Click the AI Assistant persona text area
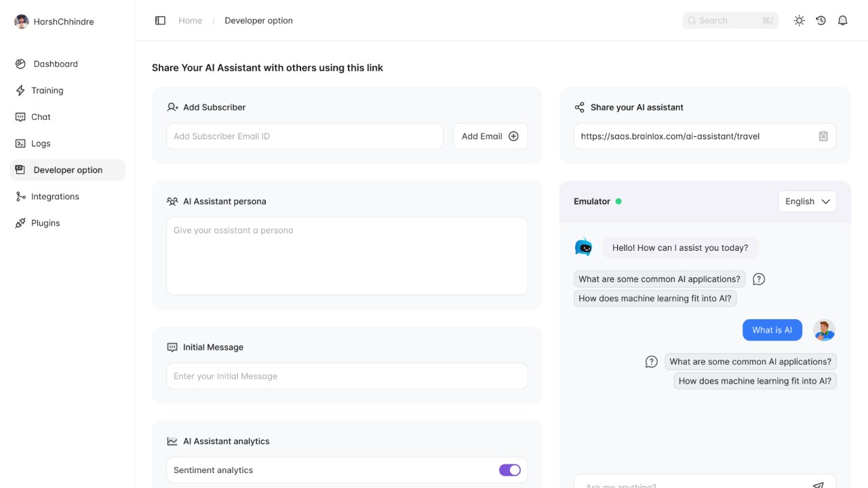 347,256
